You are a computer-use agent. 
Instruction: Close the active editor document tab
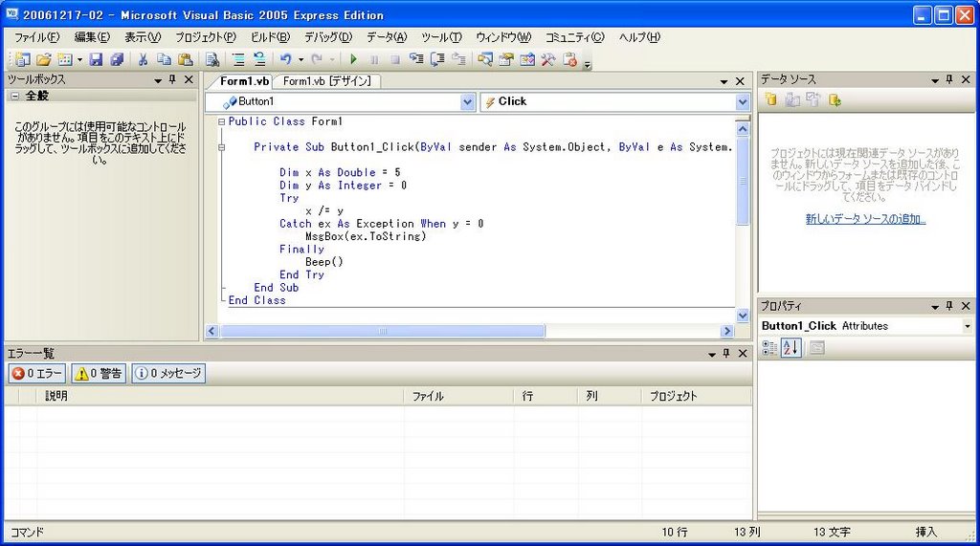pyautogui.click(x=740, y=81)
